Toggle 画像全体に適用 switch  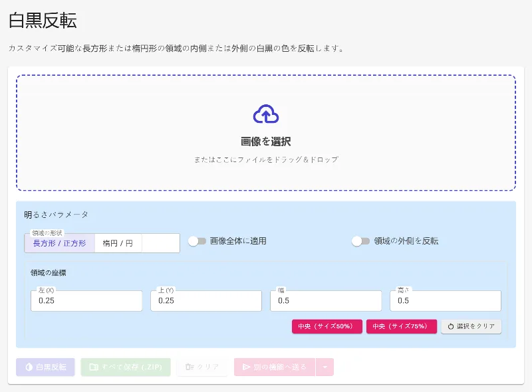point(197,241)
